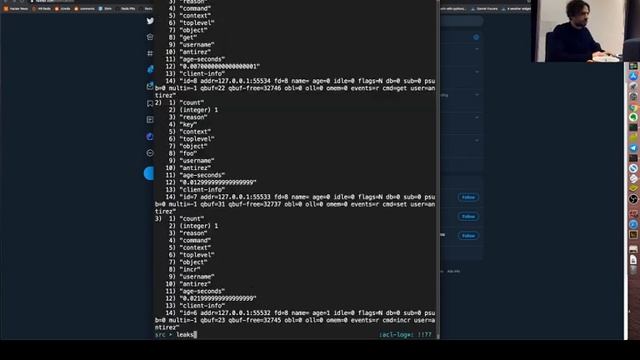Open Twitter Notifications bell icon
The width and height of the screenshot is (640, 360).
point(150,69)
